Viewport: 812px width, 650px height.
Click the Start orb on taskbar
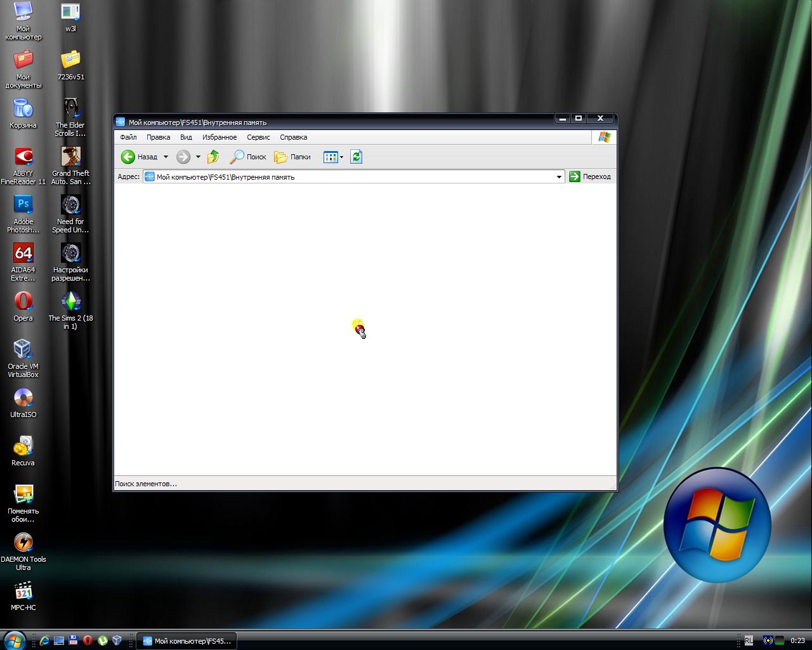(x=14, y=640)
